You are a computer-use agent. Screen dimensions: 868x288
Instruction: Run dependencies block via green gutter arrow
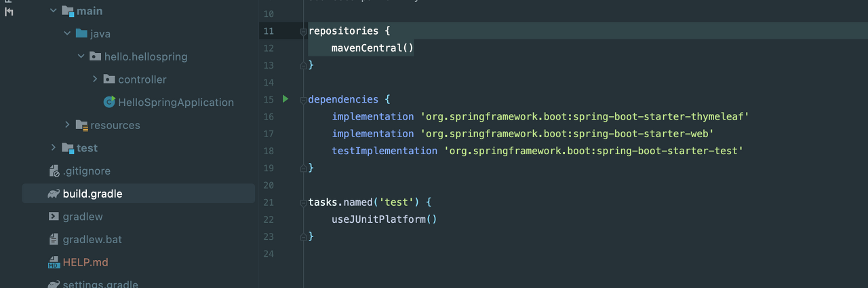coord(285,99)
